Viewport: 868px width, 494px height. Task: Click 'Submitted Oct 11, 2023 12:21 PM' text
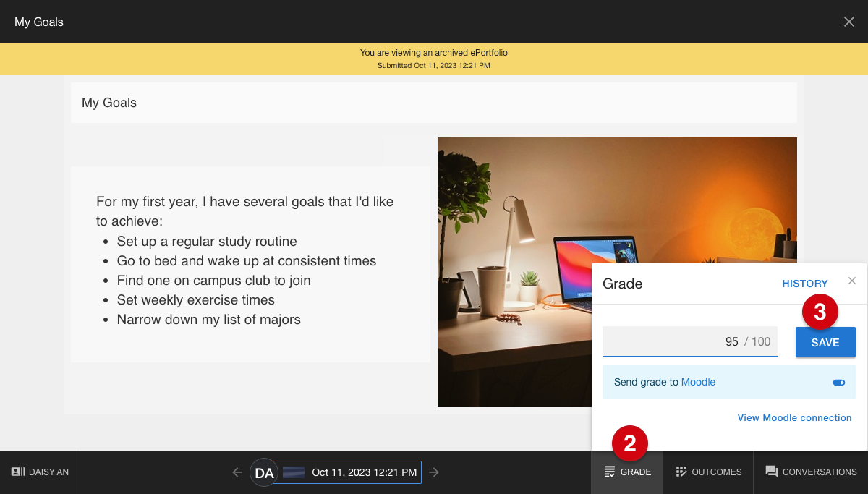(x=434, y=66)
